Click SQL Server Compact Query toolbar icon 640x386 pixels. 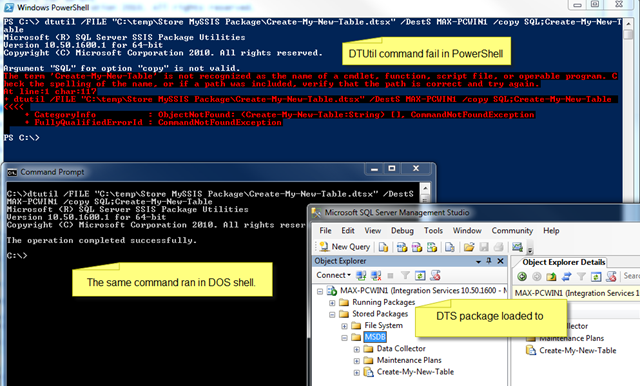[x=450, y=247]
